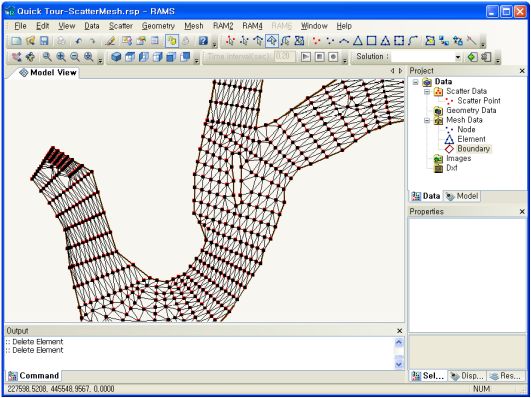Toggle the highlighted hand selection tool
Screen dimensions: 531x398
pyautogui.click(x=172, y=41)
